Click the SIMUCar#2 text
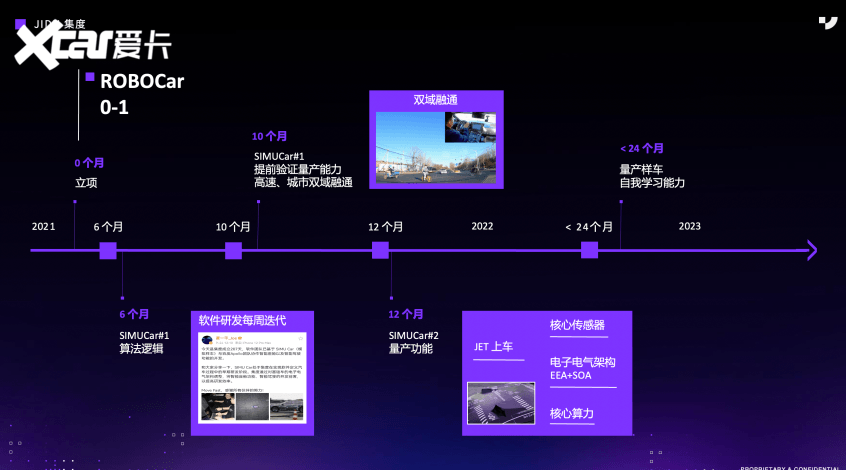Screen dimensions: 846x470 414,336
